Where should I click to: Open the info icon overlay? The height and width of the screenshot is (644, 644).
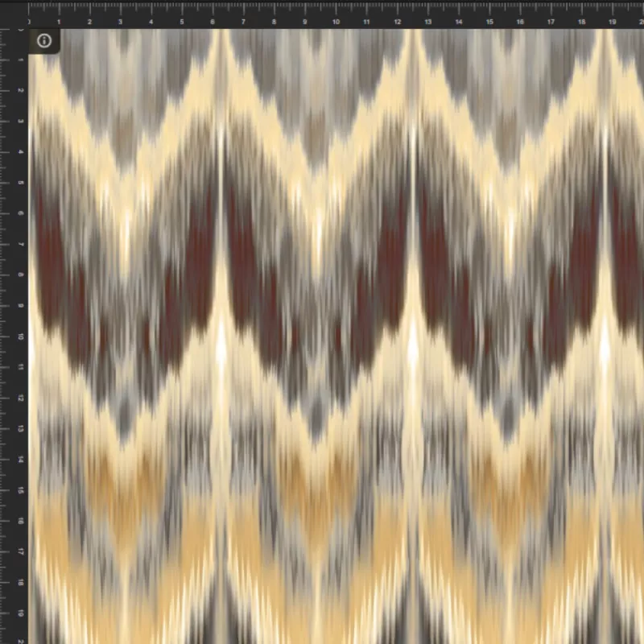pyautogui.click(x=44, y=41)
